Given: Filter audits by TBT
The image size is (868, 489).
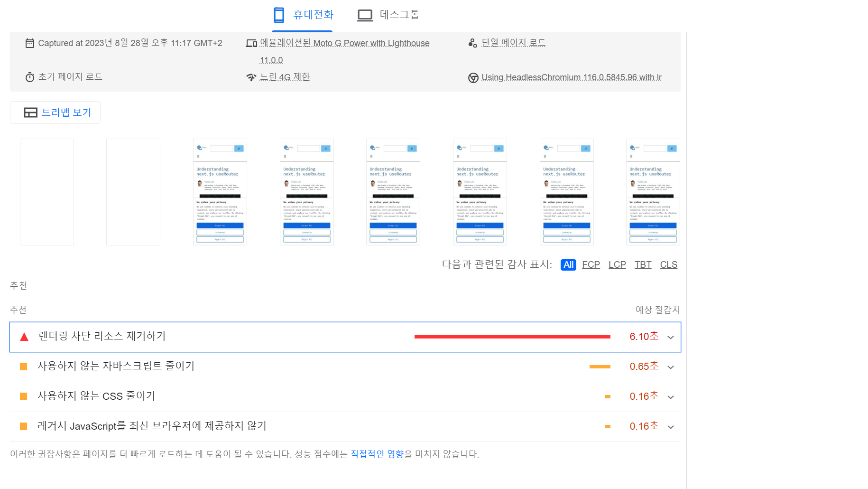Looking at the screenshot, I should pos(643,265).
